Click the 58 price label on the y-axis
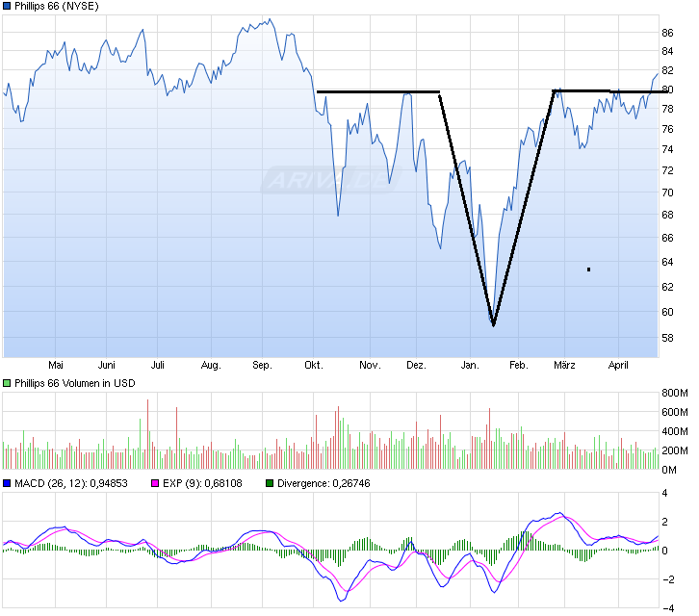699x616 pixels. click(667, 338)
